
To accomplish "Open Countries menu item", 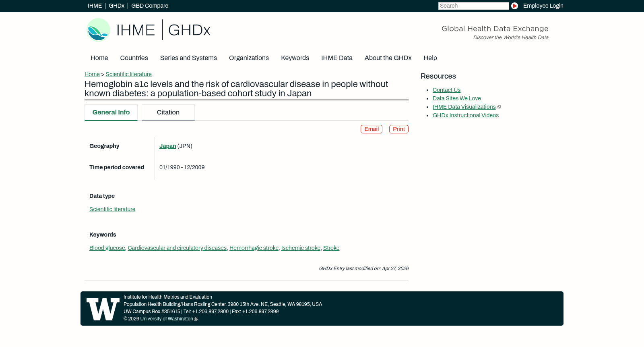I will coord(134,58).
